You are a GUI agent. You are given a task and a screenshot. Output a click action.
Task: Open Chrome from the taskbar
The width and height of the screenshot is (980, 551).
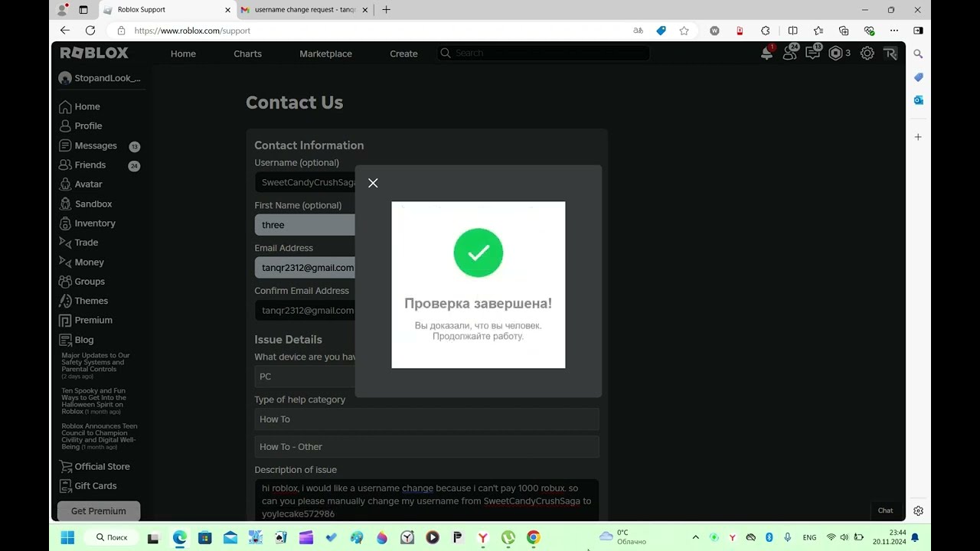(534, 537)
